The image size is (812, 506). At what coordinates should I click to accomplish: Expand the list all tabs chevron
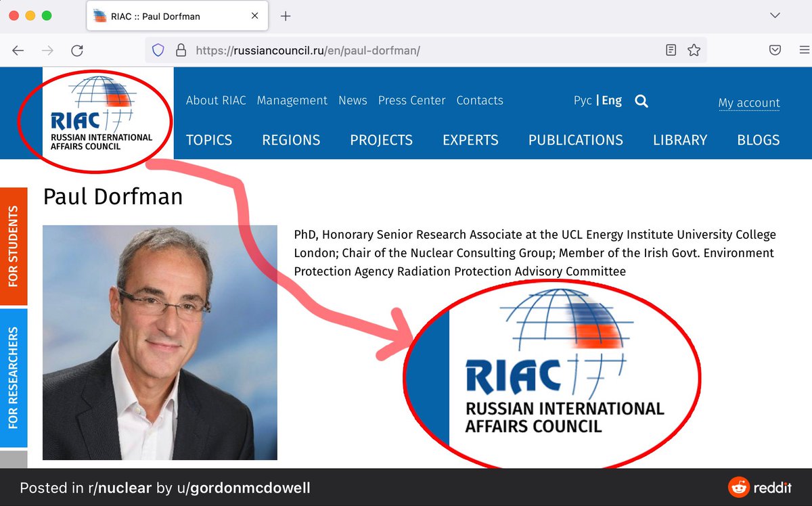pyautogui.click(x=775, y=15)
